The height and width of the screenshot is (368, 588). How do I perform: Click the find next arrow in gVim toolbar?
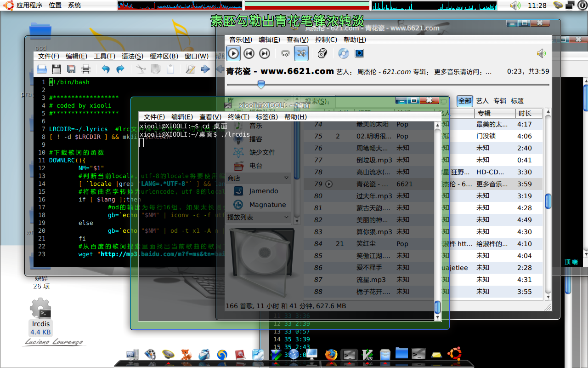pyautogui.click(x=205, y=69)
